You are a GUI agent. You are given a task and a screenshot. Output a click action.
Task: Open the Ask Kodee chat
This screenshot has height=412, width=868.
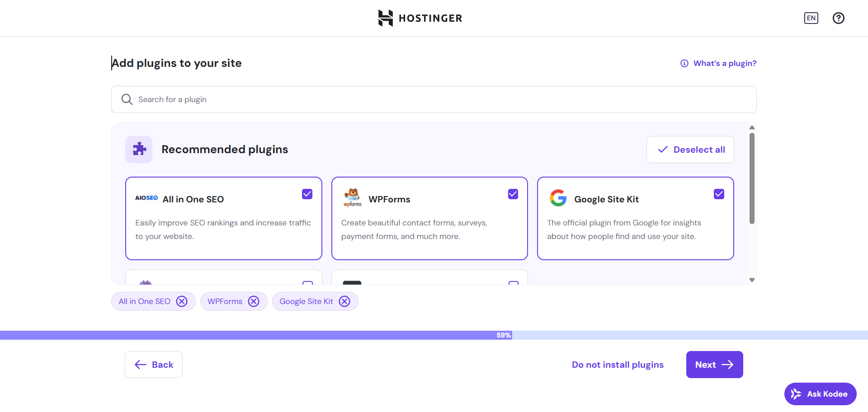coord(821,394)
